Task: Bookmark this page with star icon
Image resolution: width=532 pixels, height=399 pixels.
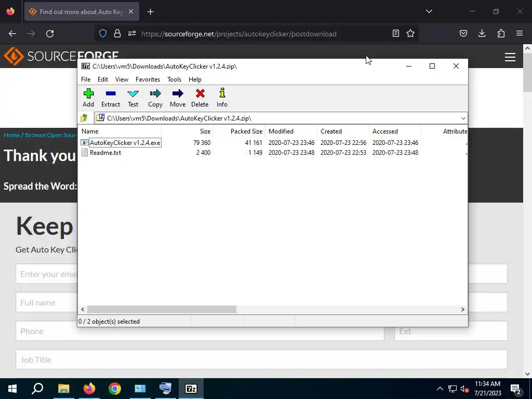Action: [410, 34]
